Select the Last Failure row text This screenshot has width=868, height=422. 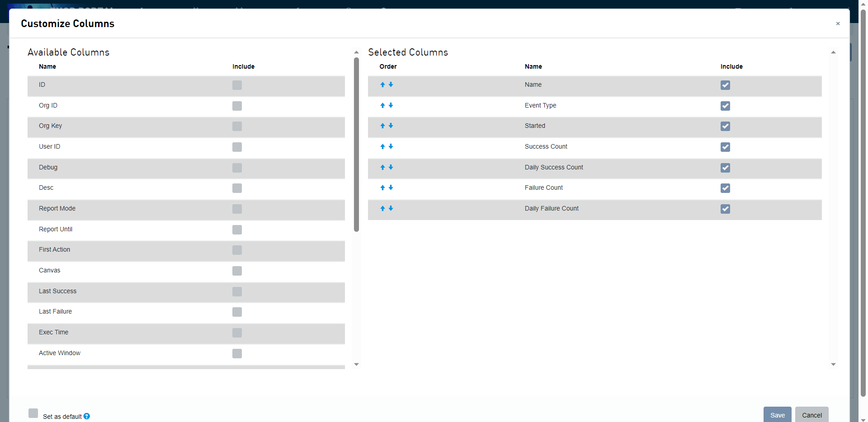coord(55,311)
